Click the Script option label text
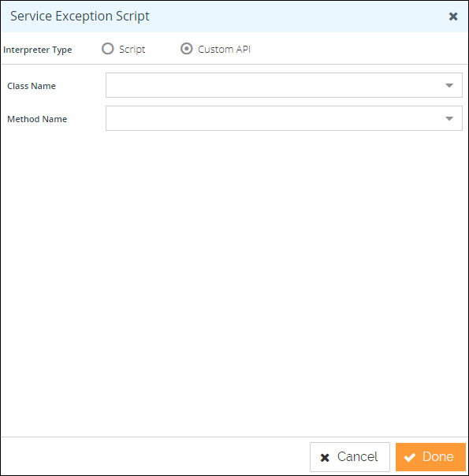The height and width of the screenshot is (476, 469). point(132,49)
